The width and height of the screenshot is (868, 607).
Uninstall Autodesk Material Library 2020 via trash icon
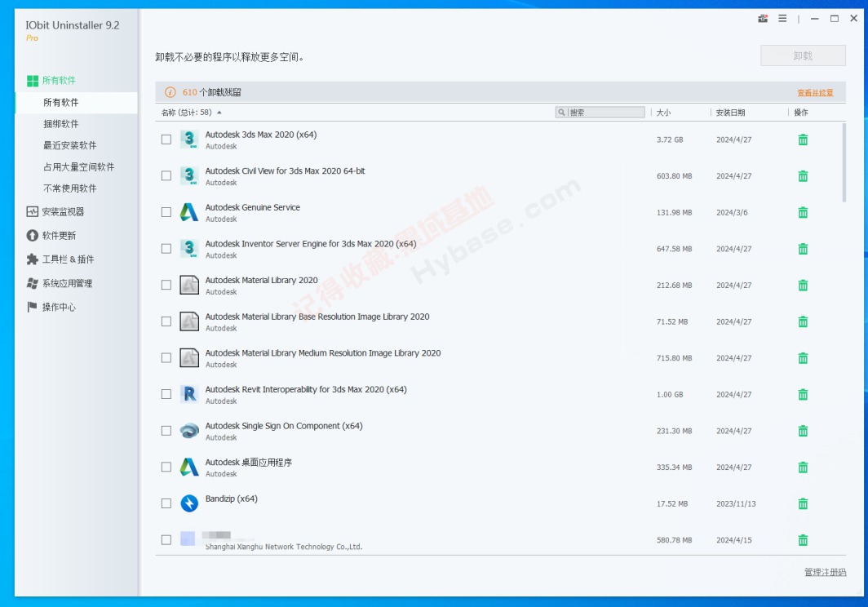point(803,286)
